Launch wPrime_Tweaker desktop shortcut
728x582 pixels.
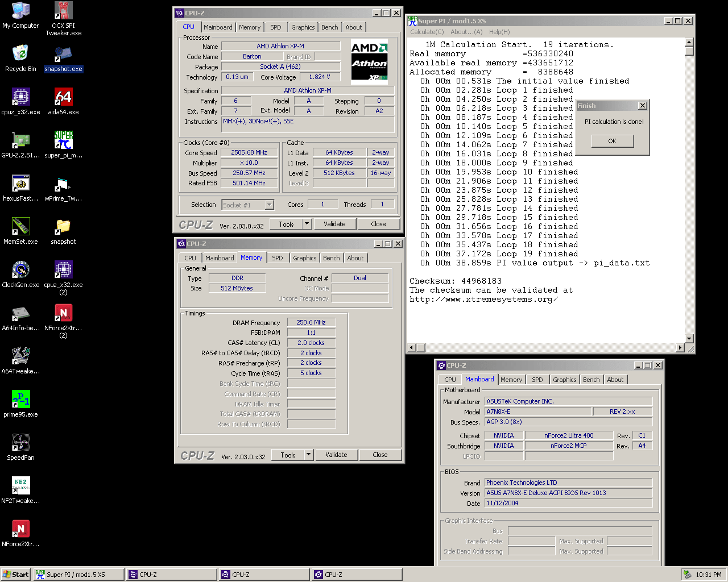[63, 188]
